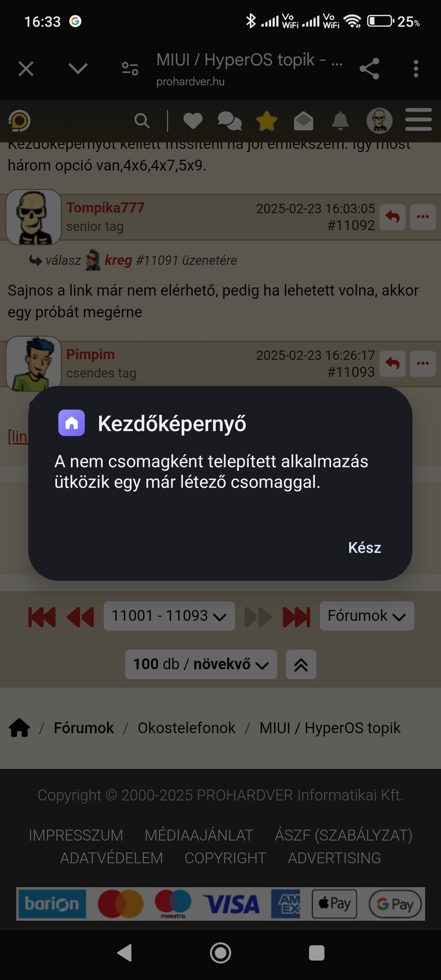Reply to Tompika777's post #11092
The height and width of the screenshot is (980, 441).
tap(392, 217)
